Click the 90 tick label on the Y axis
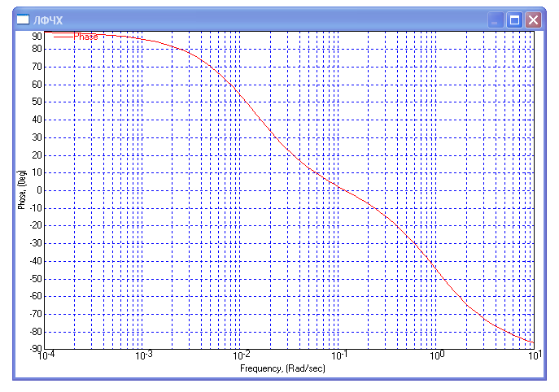This screenshot has height=392, width=559. (37, 37)
